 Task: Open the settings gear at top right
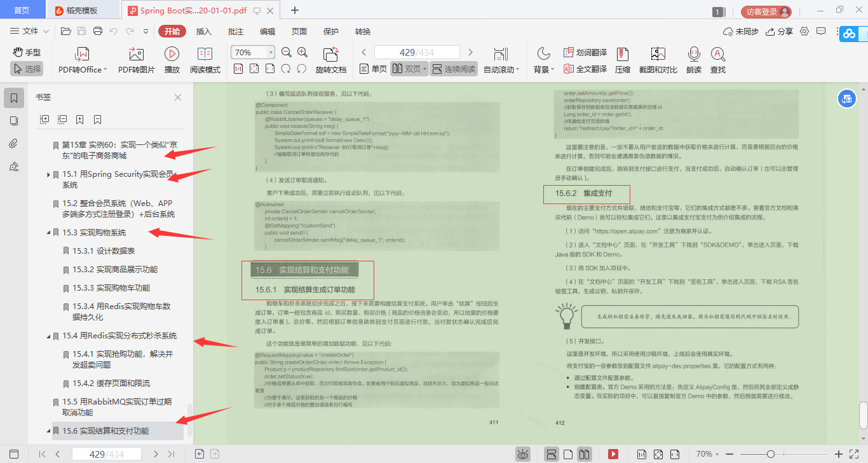804,31
